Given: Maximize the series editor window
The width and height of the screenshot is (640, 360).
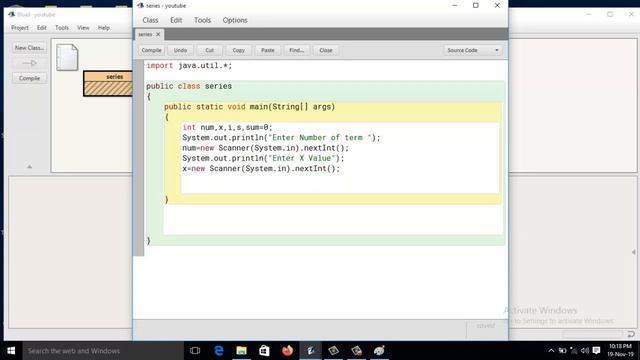Looking at the screenshot, I should (x=476, y=5).
